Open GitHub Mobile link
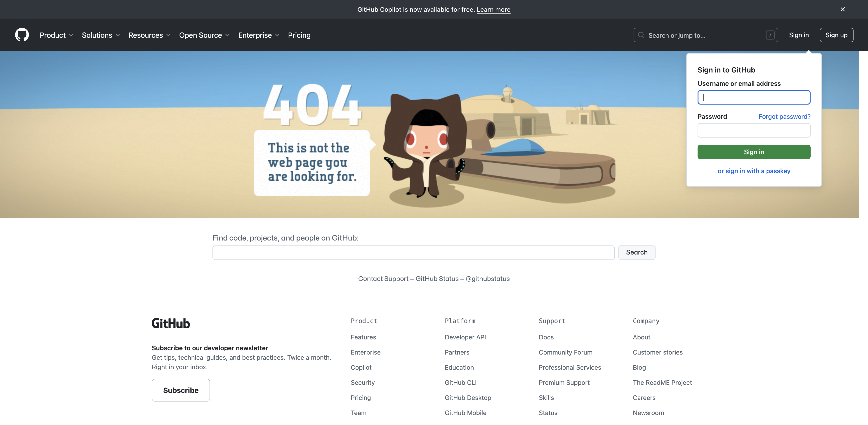The height and width of the screenshot is (425, 868). pyautogui.click(x=466, y=413)
